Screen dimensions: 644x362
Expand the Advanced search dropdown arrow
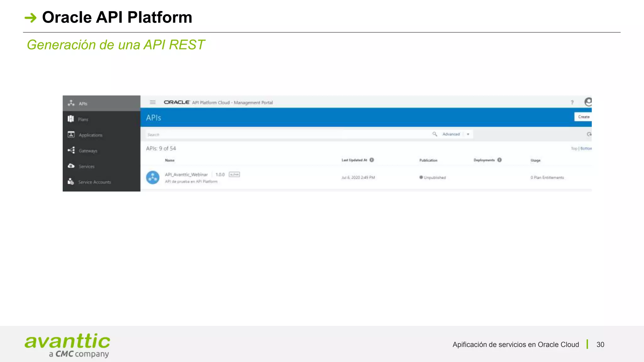click(468, 134)
